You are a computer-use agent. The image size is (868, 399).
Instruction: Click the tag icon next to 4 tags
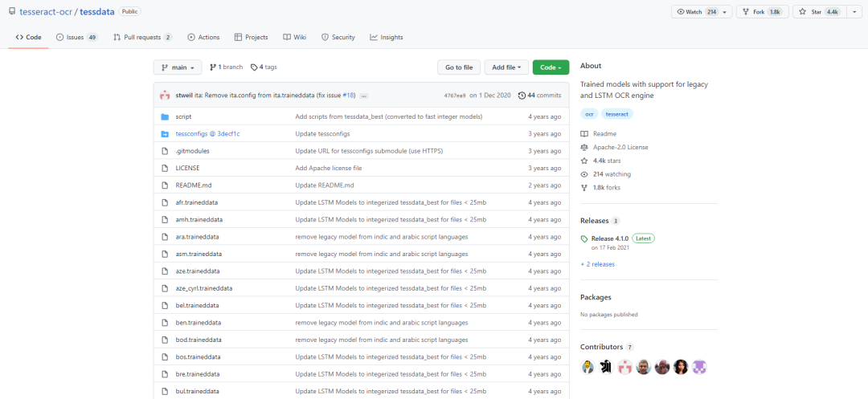click(x=254, y=67)
